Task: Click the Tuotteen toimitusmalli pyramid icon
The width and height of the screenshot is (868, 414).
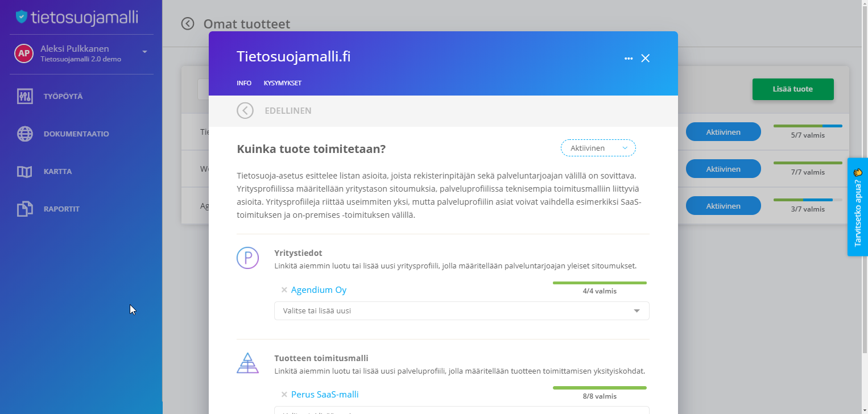Action: [x=247, y=363]
